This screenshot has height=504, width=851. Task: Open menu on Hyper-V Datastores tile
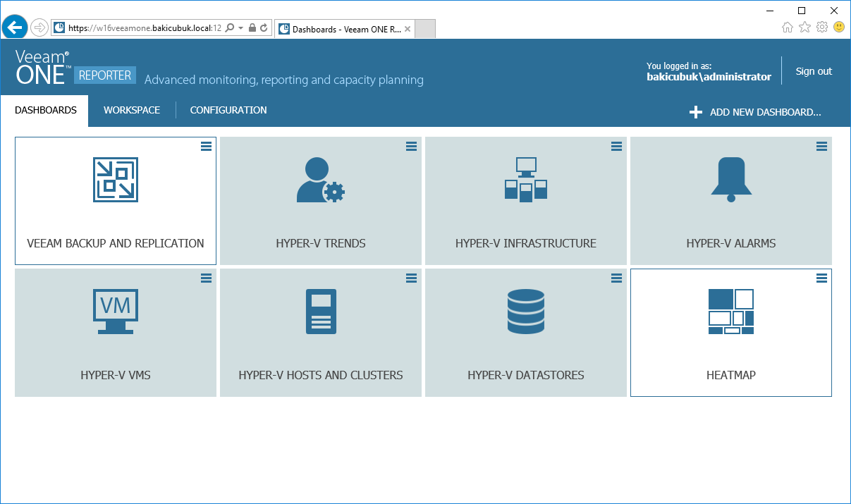coord(616,278)
